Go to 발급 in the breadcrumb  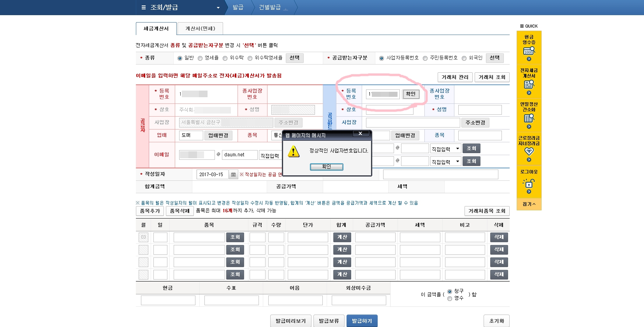238,7
